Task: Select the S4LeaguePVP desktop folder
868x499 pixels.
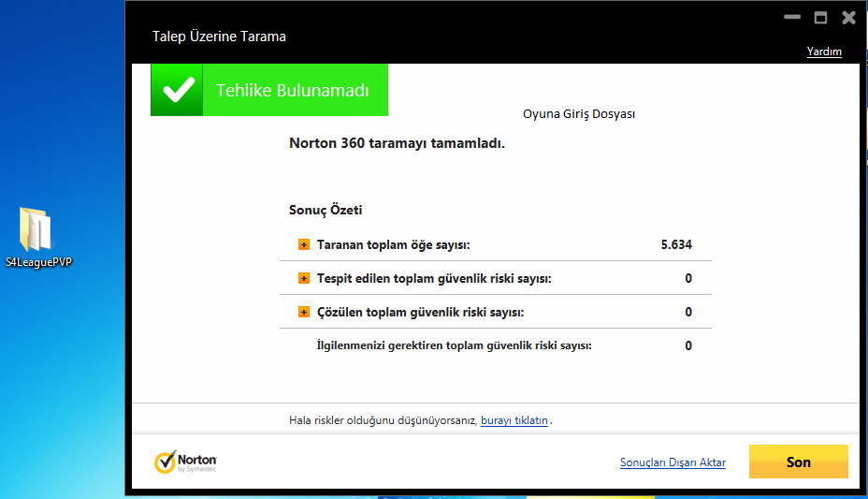Action: coord(37,237)
